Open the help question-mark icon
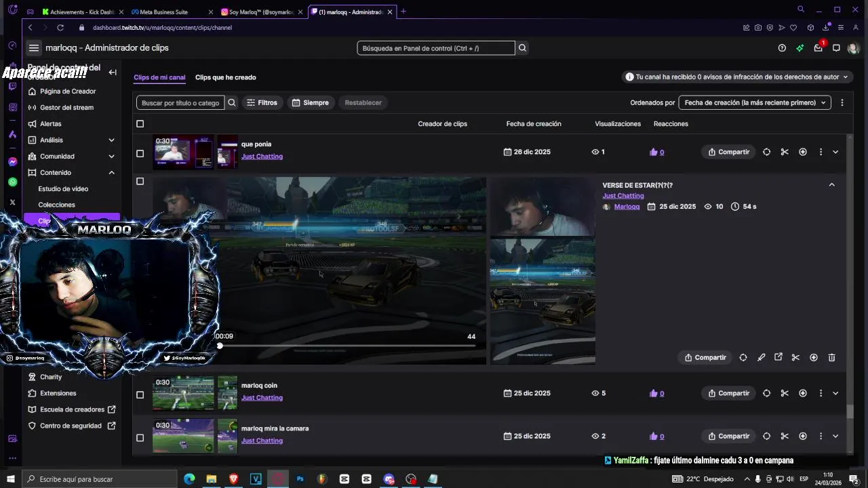 coord(782,48)
